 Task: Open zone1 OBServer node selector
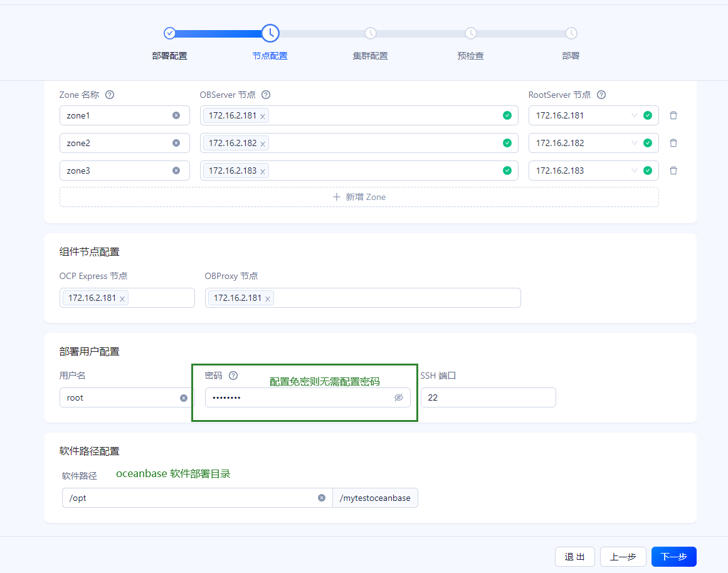click(x=359, y=115)
